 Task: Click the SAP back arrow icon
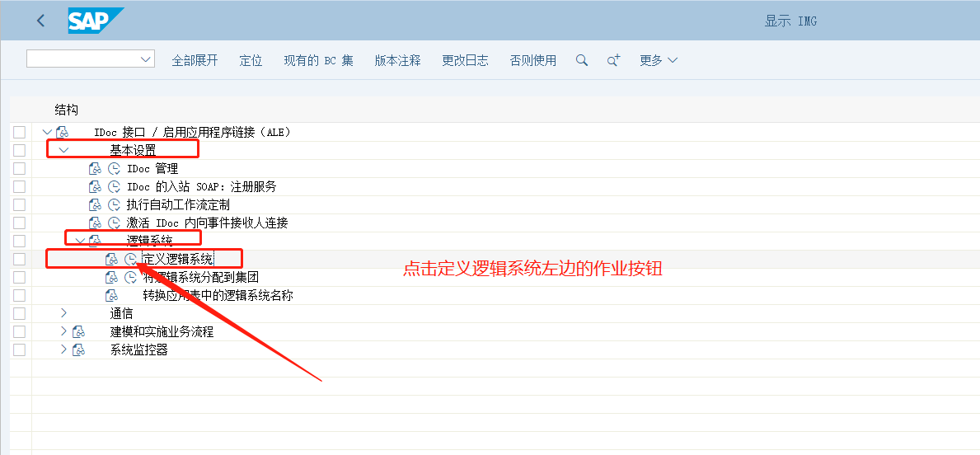click(41, 21)
